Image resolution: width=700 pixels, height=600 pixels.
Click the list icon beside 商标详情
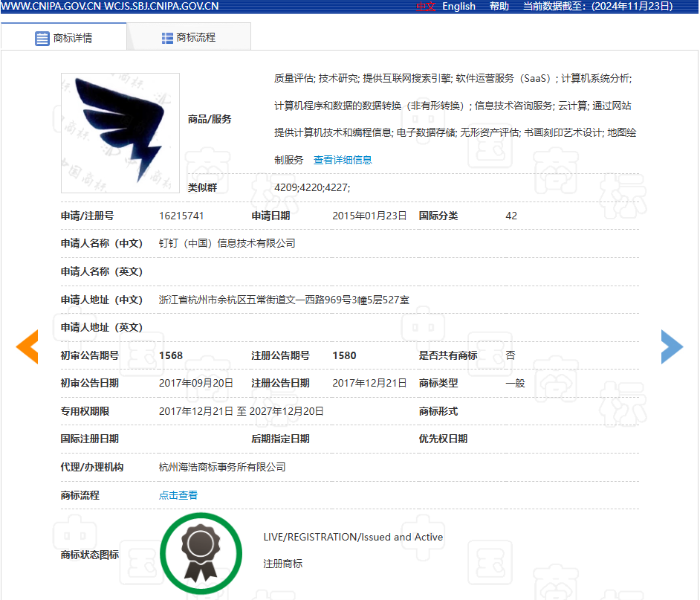point(42,39)
